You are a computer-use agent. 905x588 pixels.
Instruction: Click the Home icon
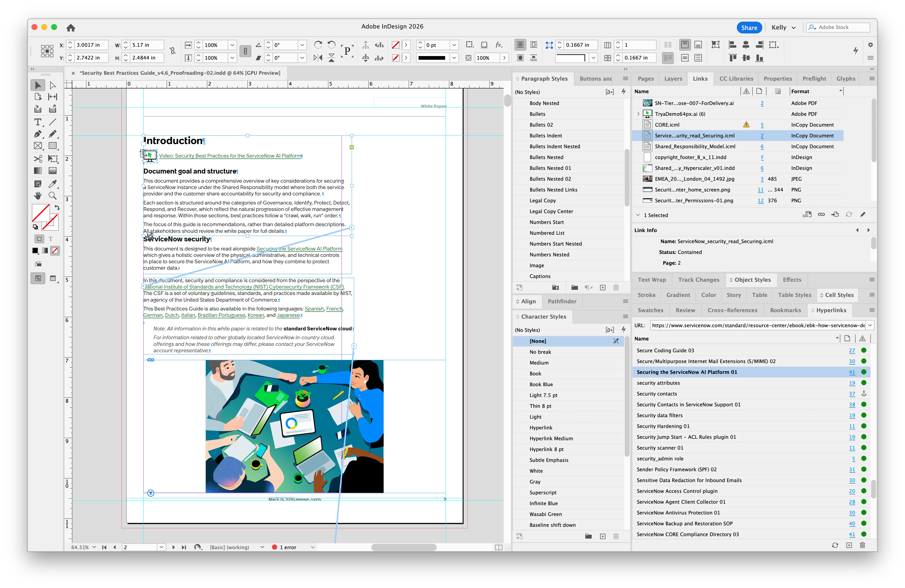[71, 28]
